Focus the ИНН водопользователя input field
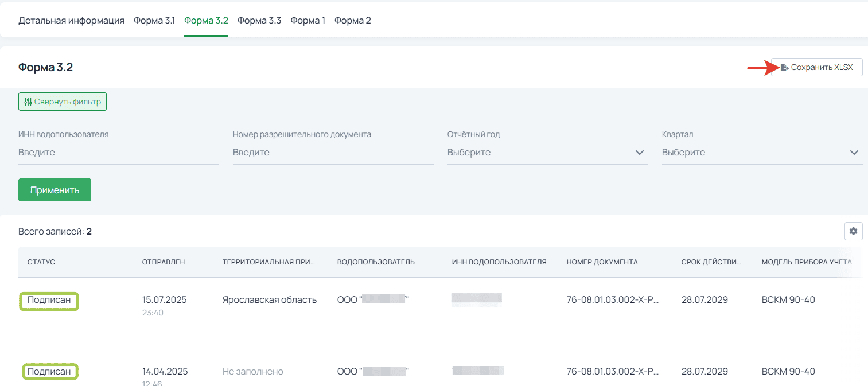Screen dimensions: 868x386 tap(118, 153)
